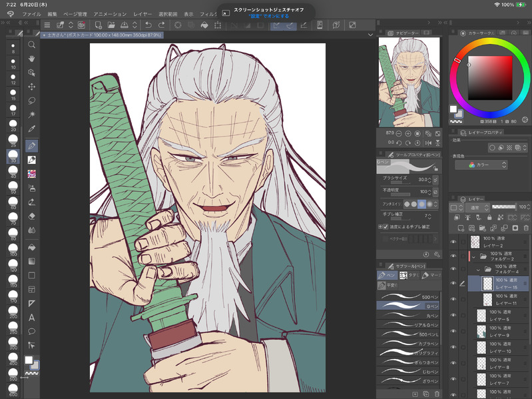Click the Undo arrow in command bar

[x=149, y=25]
